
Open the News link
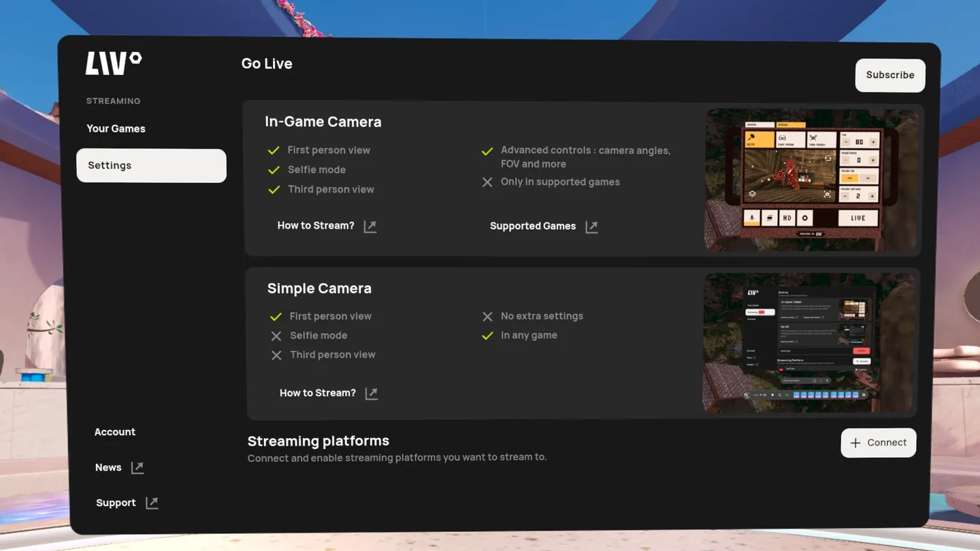pos(108,467)
